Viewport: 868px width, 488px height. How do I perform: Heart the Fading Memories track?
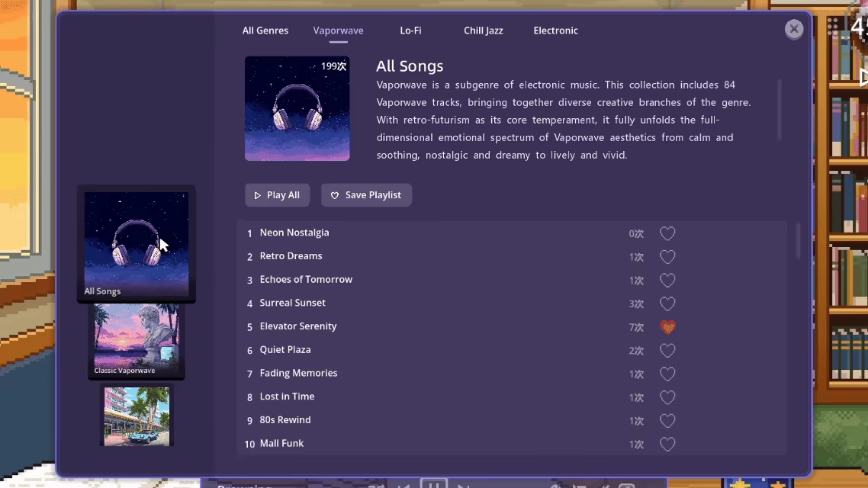(x=667, y=374)
